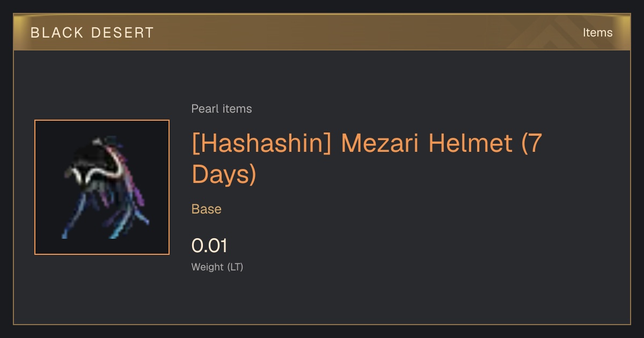
Task: Click the number 7 in the item title
Action: click(x=536, y=143)
